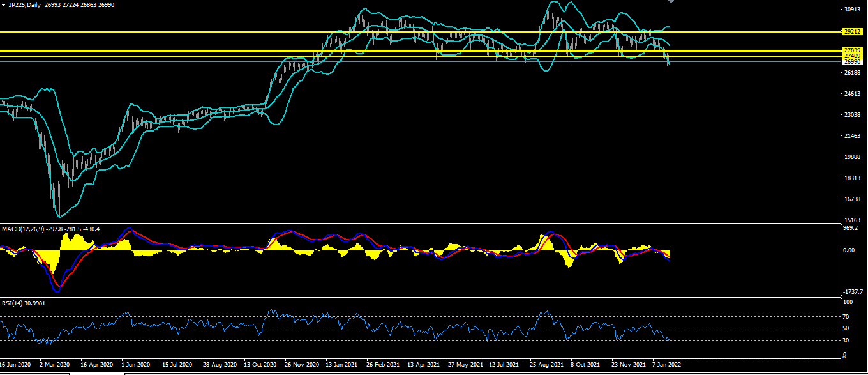
Task: Click the 30913 value on price axis
Action: (x=852, y=10)
